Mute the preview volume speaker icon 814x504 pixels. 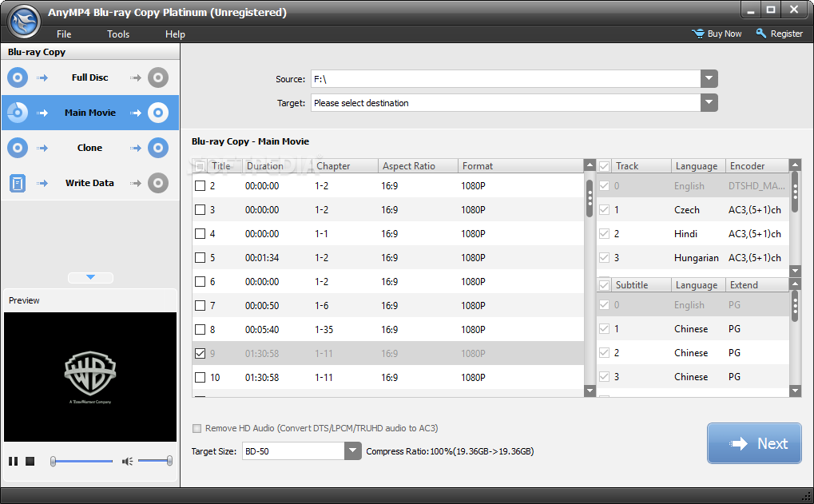127,461
